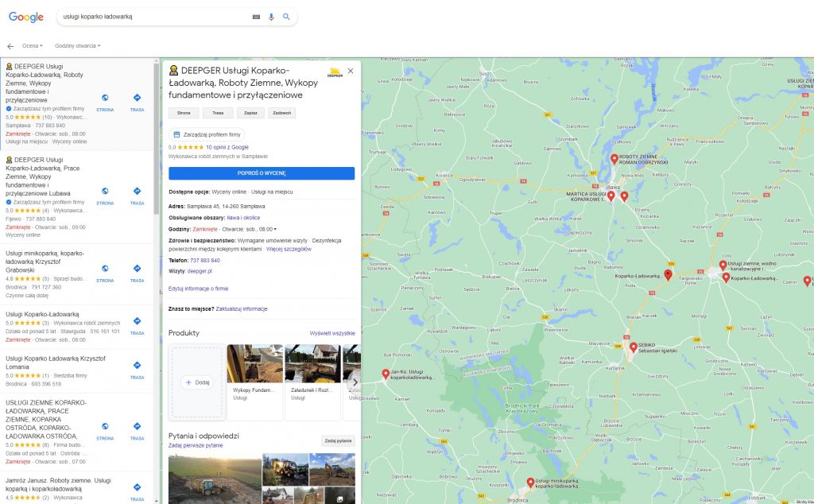Close the DEEPGER business detail panel

tap(351, 71)
